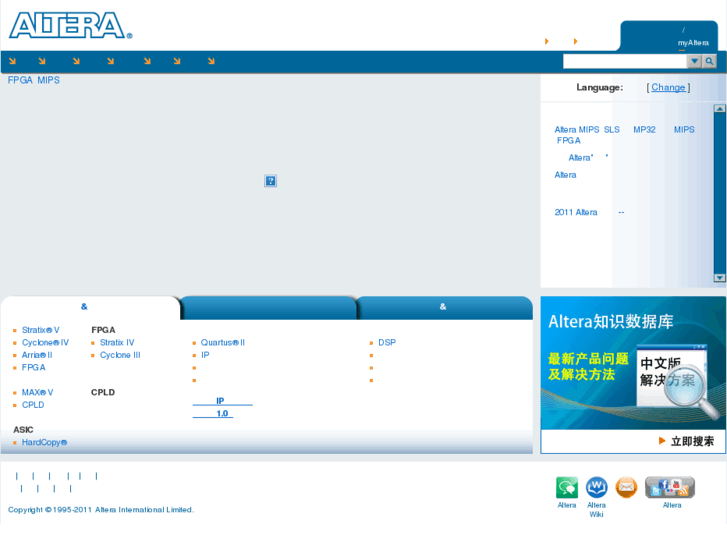Open the Stratix IV link
This screenshot has width=727, height=545.
click(x=117, y=343)
